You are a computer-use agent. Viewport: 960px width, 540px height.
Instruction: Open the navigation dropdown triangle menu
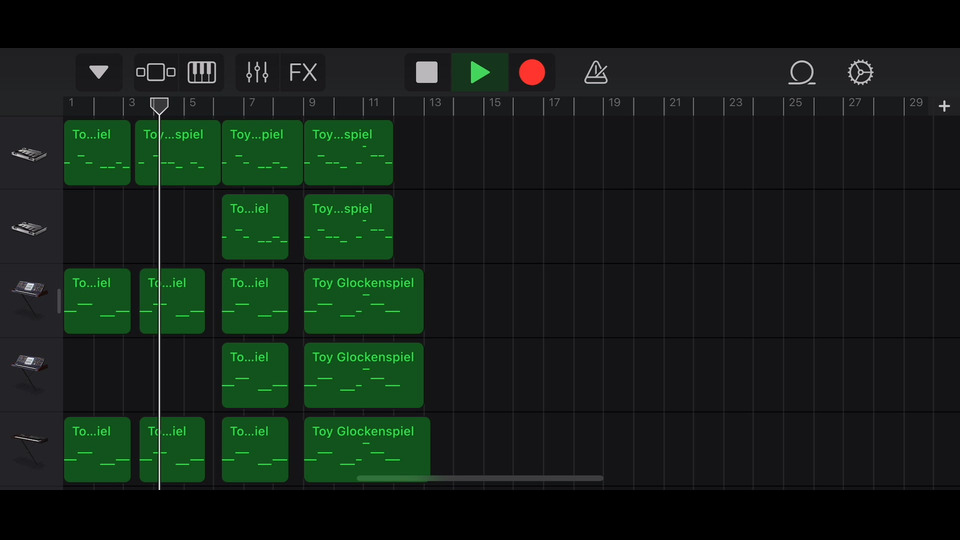click(x=99, y=72)
